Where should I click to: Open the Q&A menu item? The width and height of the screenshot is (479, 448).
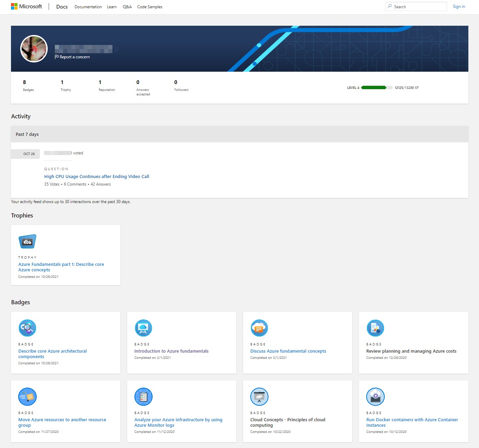(x=127, y=7)
